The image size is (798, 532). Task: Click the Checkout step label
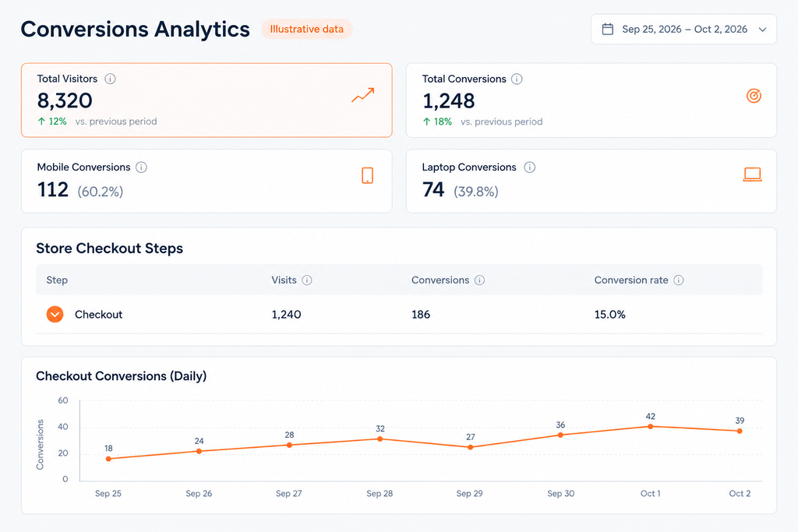[x=99, y=315]
